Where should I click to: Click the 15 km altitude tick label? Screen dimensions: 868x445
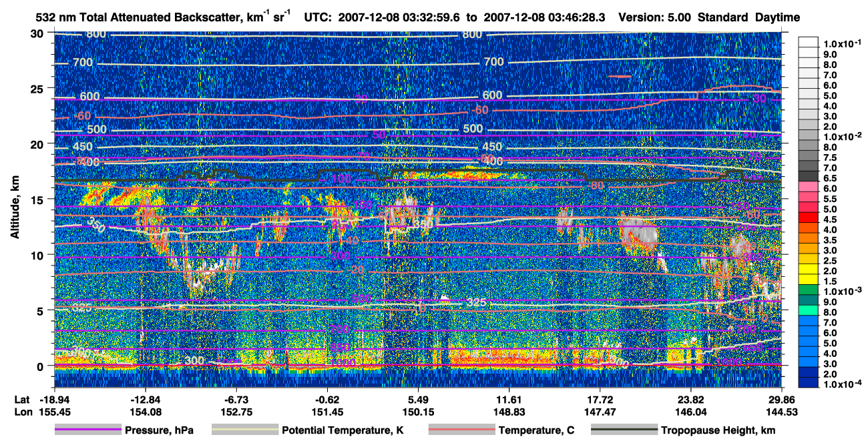tap(37, 199)
